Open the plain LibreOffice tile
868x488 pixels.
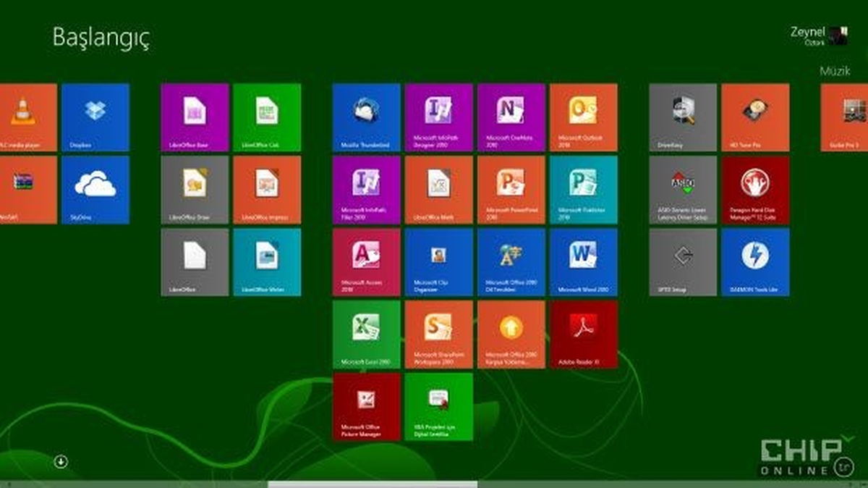click(195, 262)
